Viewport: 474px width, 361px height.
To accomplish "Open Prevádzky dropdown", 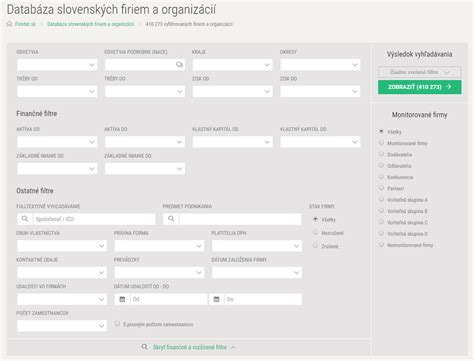I will 159,272.
